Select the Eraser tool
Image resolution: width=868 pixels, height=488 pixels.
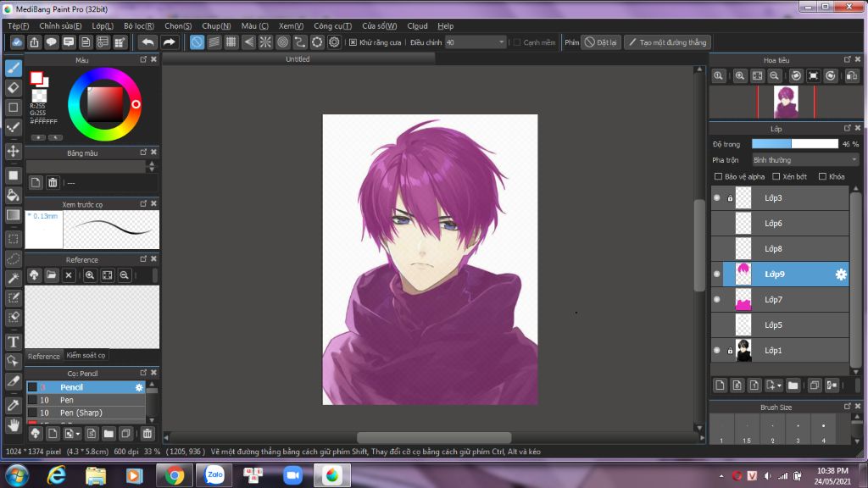pos(14,87)
